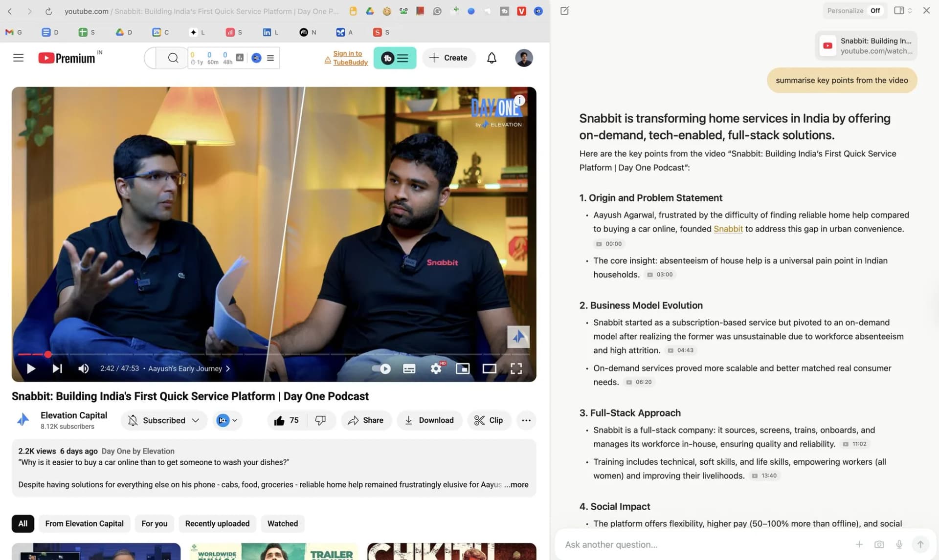Switch to miniplayer mode

tap(463, 368)
